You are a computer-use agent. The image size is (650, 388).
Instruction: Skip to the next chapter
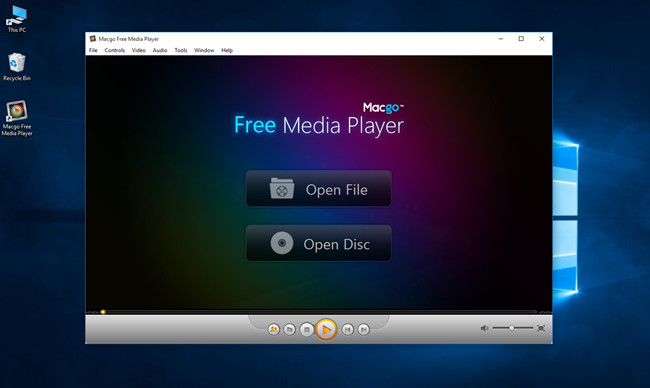(x=364, y=330)
